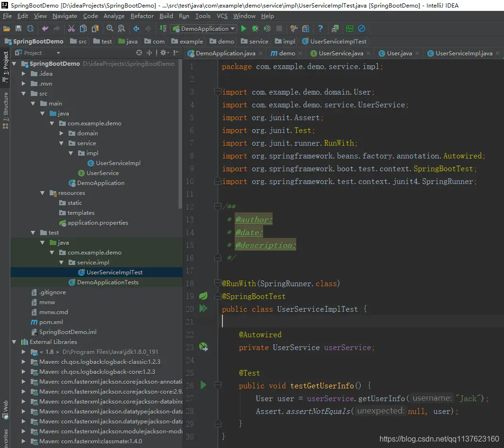The height and width of the screenshot is (448, 504).
Task: Open the DemoApplication run configuration dropdown
Action: pos(204,28)
